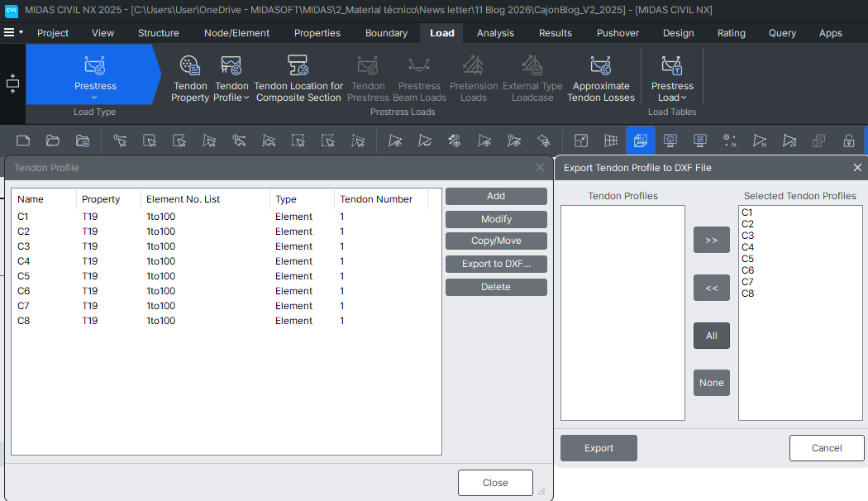Click the None button
This screenshot has width=868, height=501.
(711, 383)
